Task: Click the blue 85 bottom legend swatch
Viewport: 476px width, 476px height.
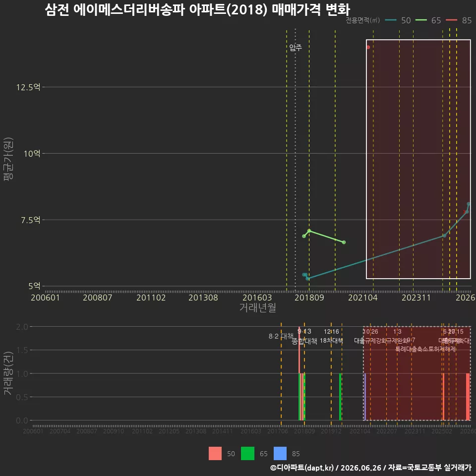Action: point(280,454)
